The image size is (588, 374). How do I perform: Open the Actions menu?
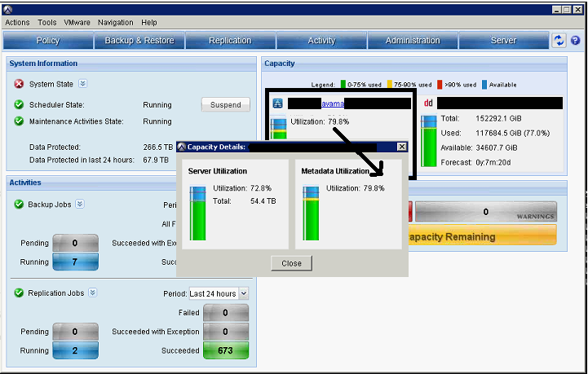point(17,23)
